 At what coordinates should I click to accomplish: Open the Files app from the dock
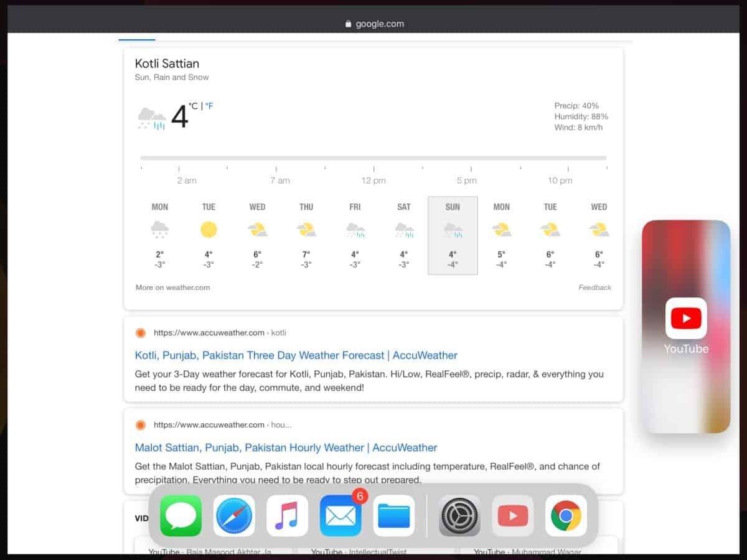[x=394, y=516]
